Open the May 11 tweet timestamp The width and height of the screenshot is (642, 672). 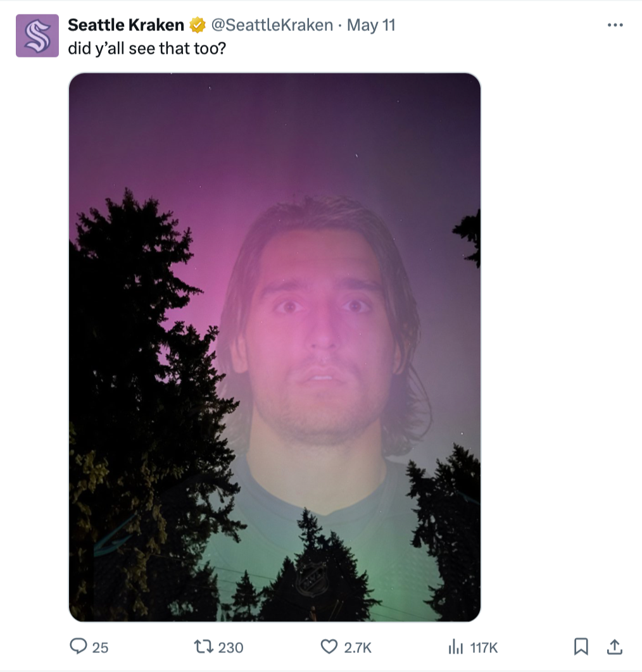click(x=371, y=25)
